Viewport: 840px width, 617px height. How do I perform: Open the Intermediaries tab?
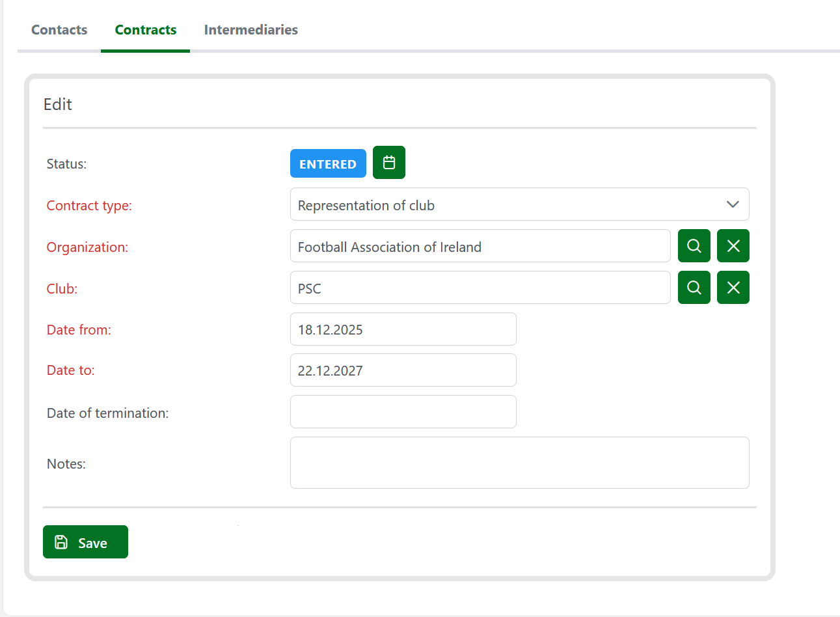[x=251, y=30]
